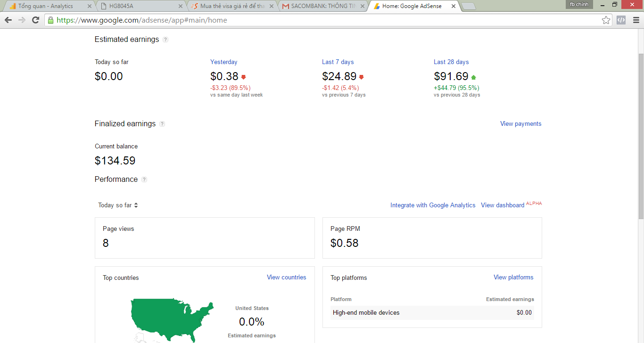Close the Home: Google AdSense tab
This screenshot has height=343, width=644.
tap(454, 6)
